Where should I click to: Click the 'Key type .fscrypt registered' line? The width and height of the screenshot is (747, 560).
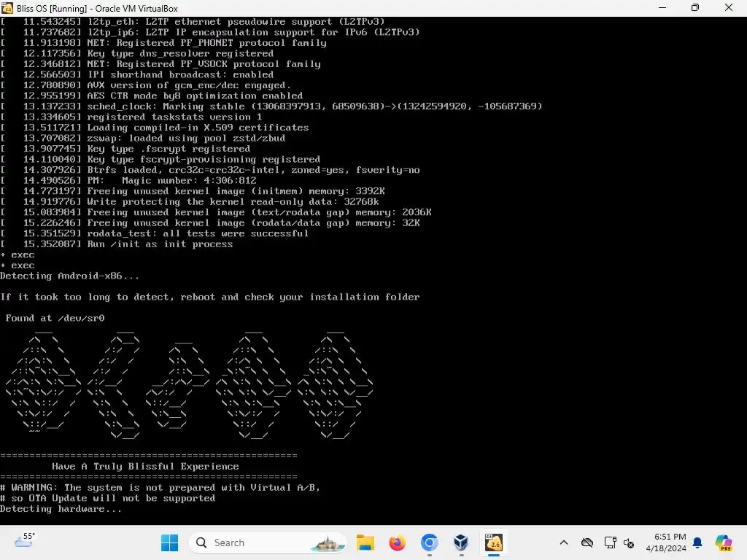point(125,149)
